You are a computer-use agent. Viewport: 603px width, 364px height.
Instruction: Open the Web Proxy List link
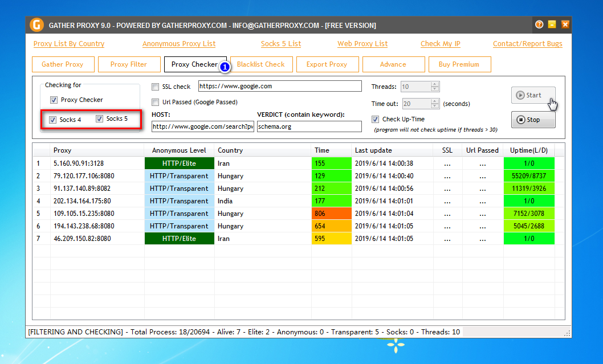tap(362, 44)
